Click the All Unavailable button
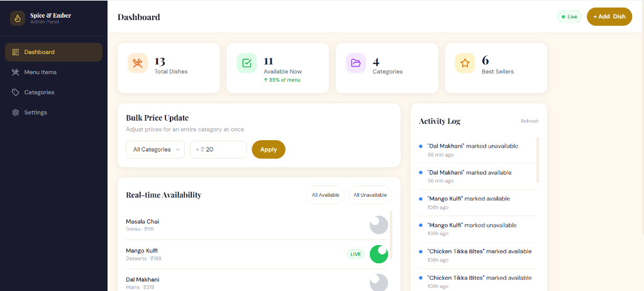 coord(370,195)
